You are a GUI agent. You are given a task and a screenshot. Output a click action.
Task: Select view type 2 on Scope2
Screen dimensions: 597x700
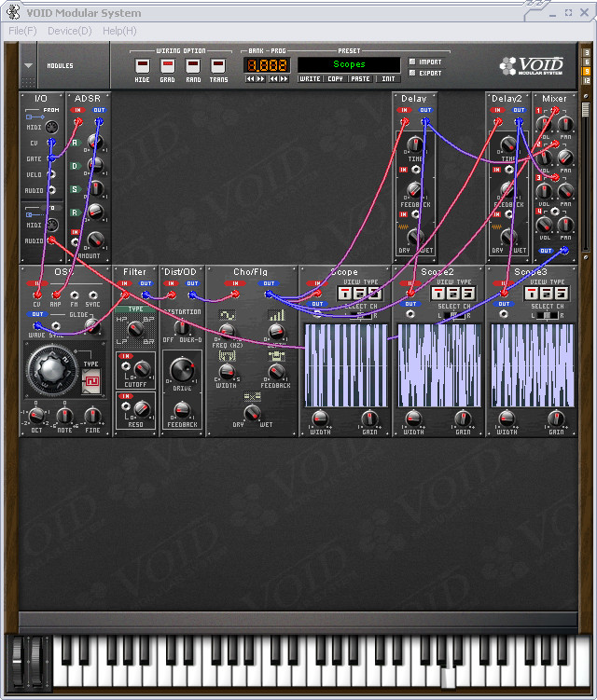point(453,294)
